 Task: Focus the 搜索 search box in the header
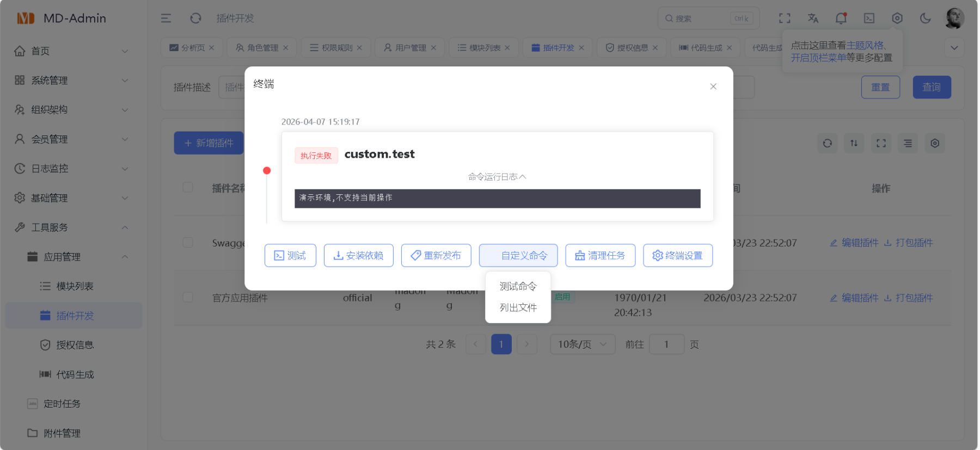(708, 19)
